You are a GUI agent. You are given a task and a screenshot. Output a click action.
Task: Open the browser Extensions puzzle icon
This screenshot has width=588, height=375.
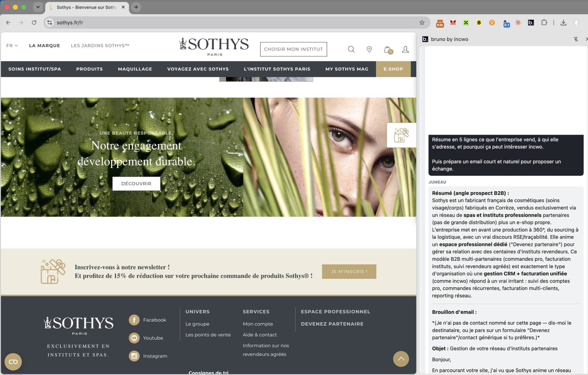544,23
